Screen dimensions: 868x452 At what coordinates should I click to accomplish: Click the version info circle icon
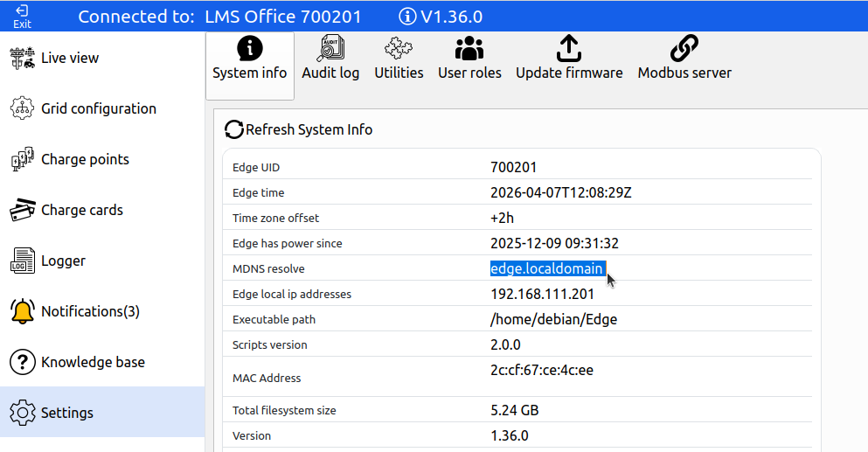tap(407, 17)
